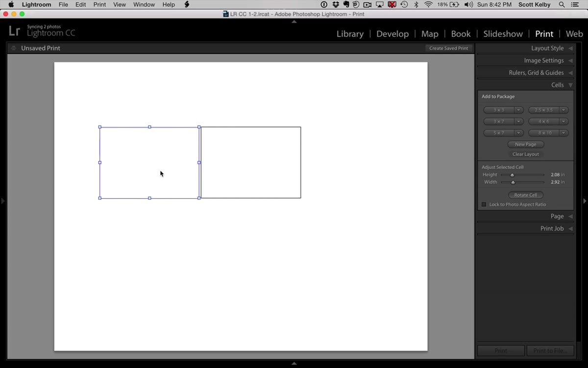Add a 4 × 6 cell to package
This screenshot has height=368, width=588.
tap(544, 122)
